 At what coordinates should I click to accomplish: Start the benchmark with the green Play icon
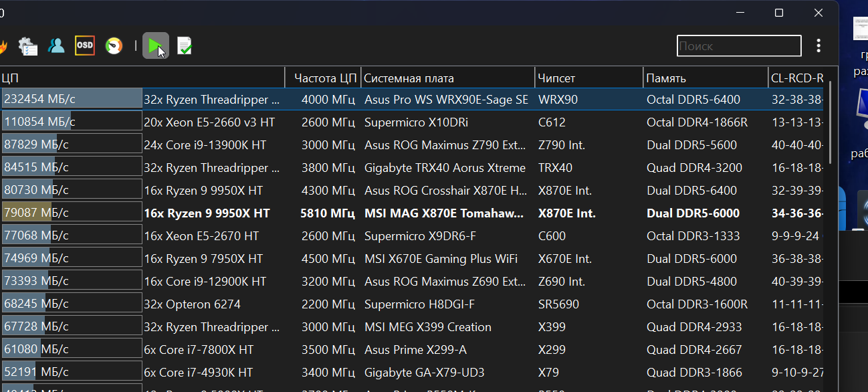[154, 45]
